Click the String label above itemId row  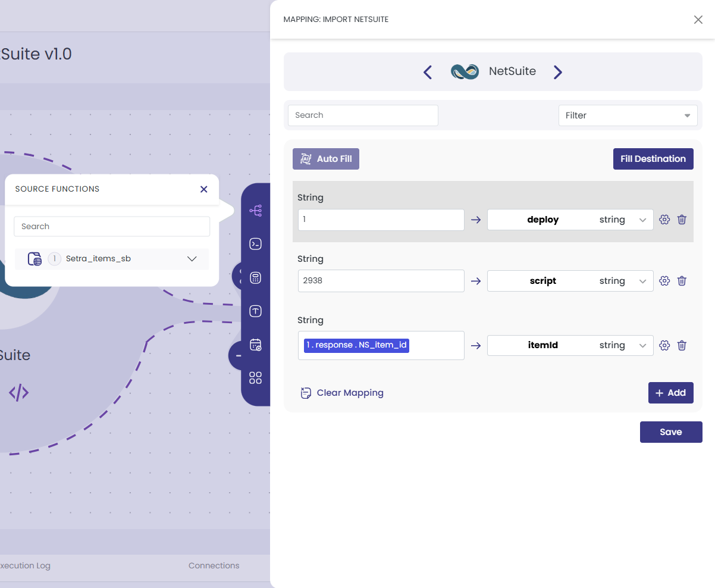[x=311, y=320]
